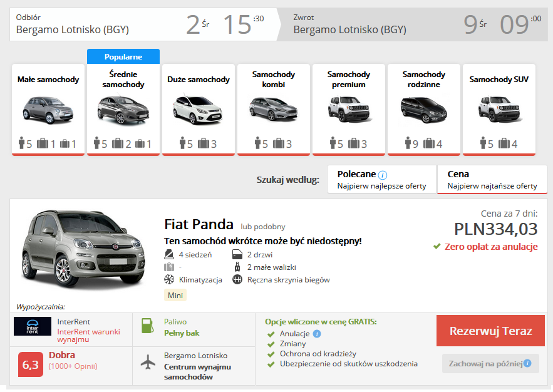Viewport: 553px width, 392px height.
Task: Change the pickup date 2 Śr
Action: [x=197, y=24]
